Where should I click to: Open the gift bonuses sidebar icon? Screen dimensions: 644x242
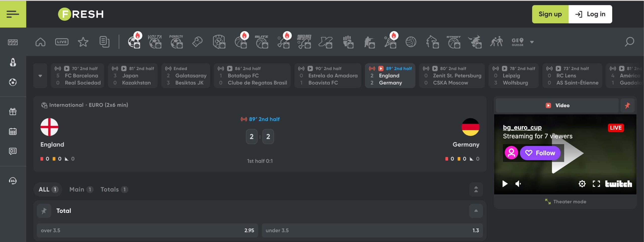[13, 111]
